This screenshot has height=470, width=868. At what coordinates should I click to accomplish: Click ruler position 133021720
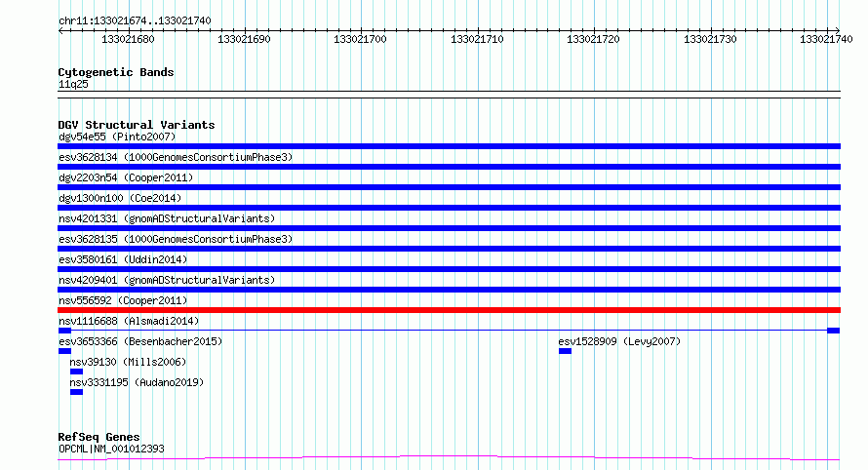593,39
